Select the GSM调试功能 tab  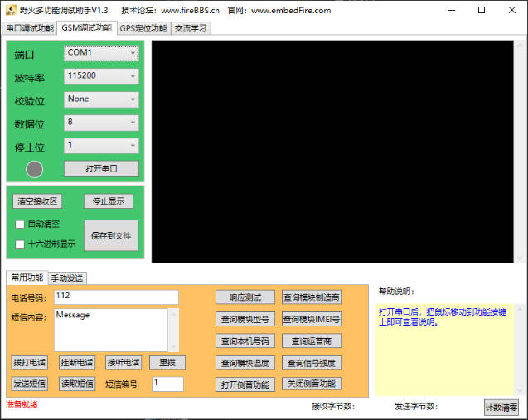click(x=87, y=28)
